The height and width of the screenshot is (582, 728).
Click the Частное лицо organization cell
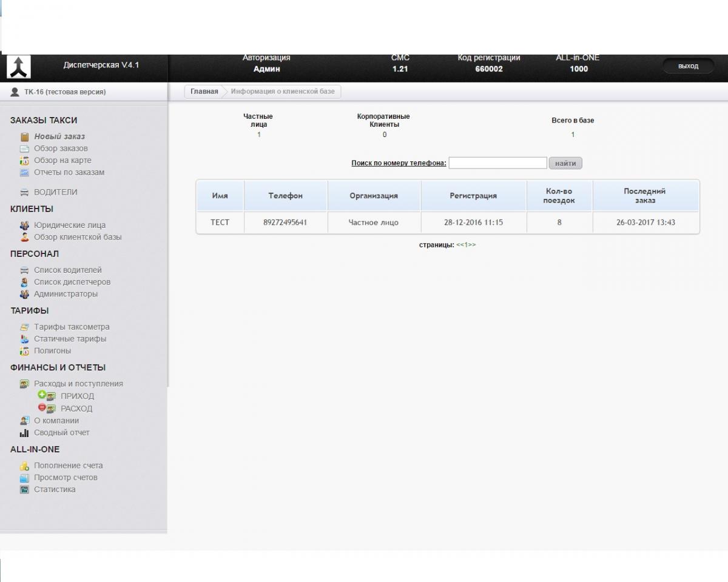(374, 222)
